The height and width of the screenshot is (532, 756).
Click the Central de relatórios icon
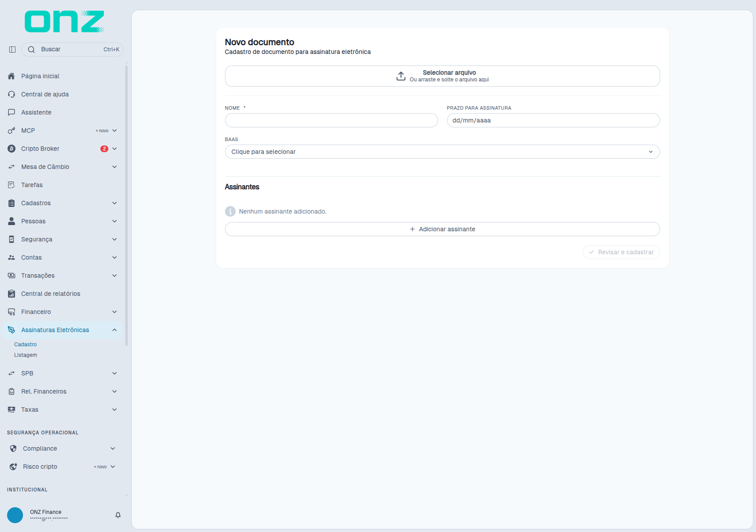click(x=11, y=294)
